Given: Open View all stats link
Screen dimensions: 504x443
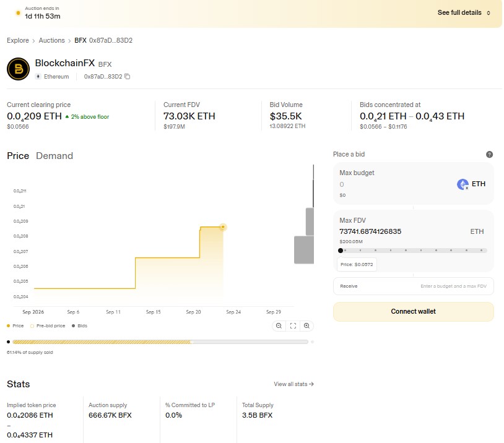Looking at the screenshot, I should [293, 384].
